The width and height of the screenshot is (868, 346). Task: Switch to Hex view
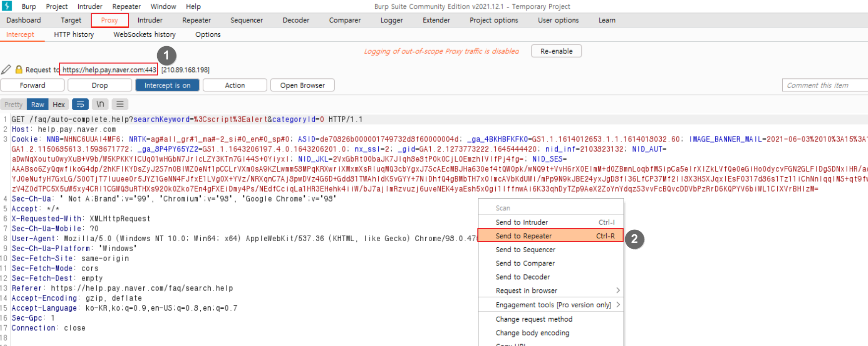click(58, 104)
